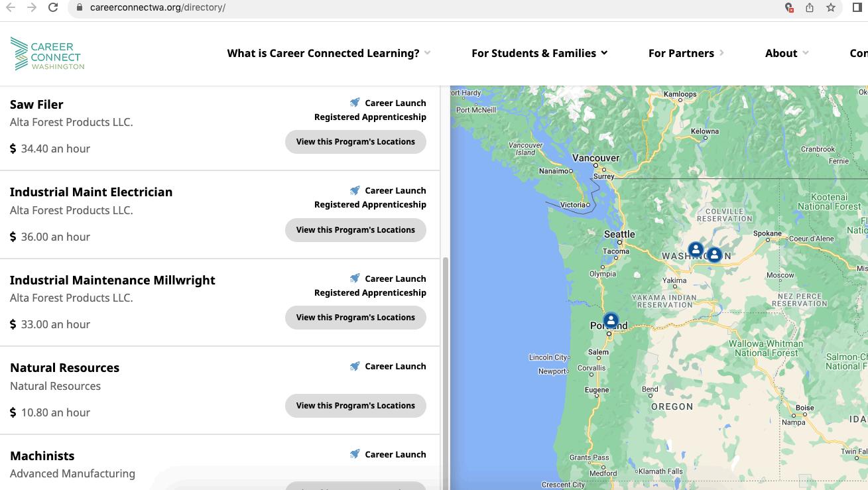Image resolution: width=868 pixels, height=490 pixels.
Task: Click the browser back arrow
Action: 11,7
